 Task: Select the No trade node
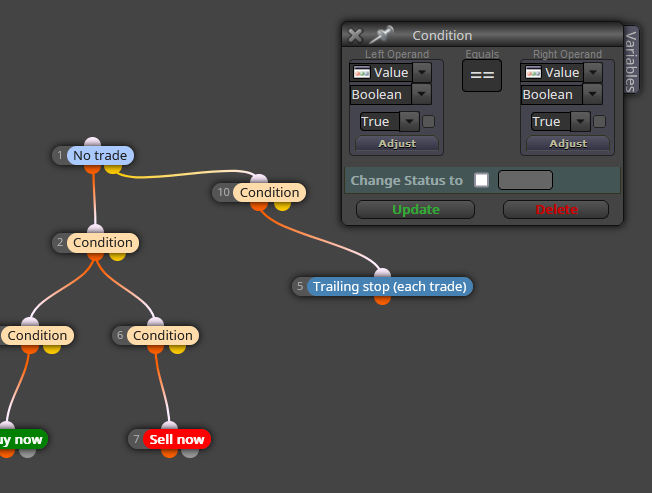coord(100,155)
